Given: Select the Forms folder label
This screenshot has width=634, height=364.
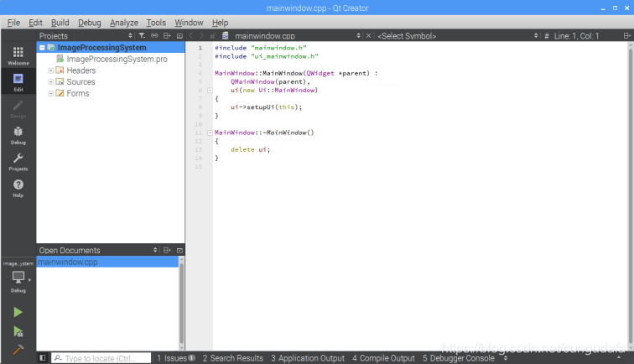Looking at the screenshot, I should (78, 93).
